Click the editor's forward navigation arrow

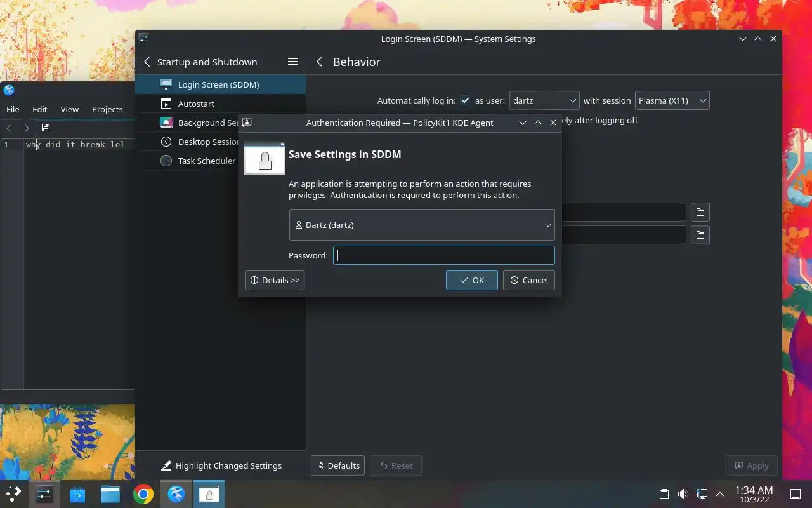coord(27,128)
